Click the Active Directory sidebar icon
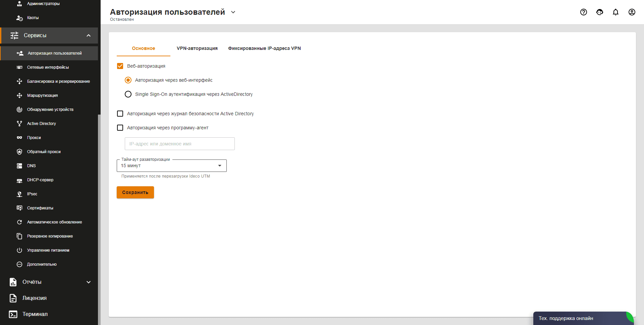The height and width of the screenshot is (325, 644). pyautogui.click(x=19, y=124)
